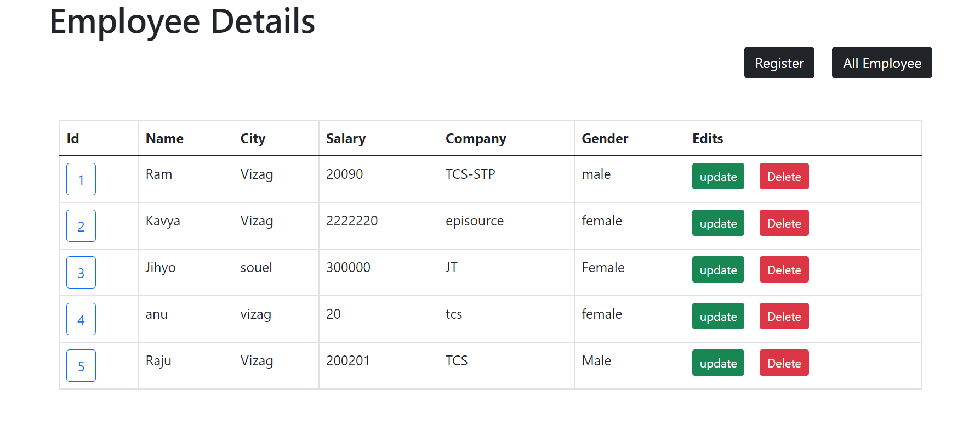Screen dimensions: 980x429
Task: Click the Register button
Action: pos(779,63)
